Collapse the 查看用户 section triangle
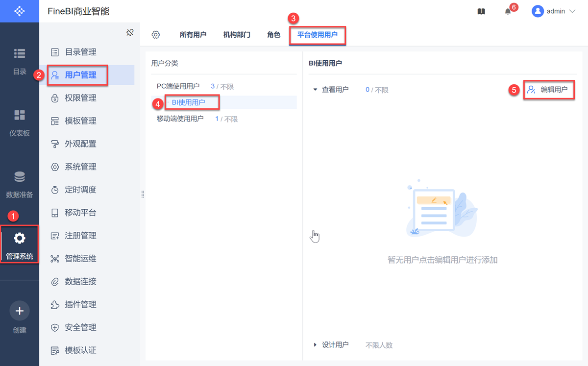 point(315,90)
